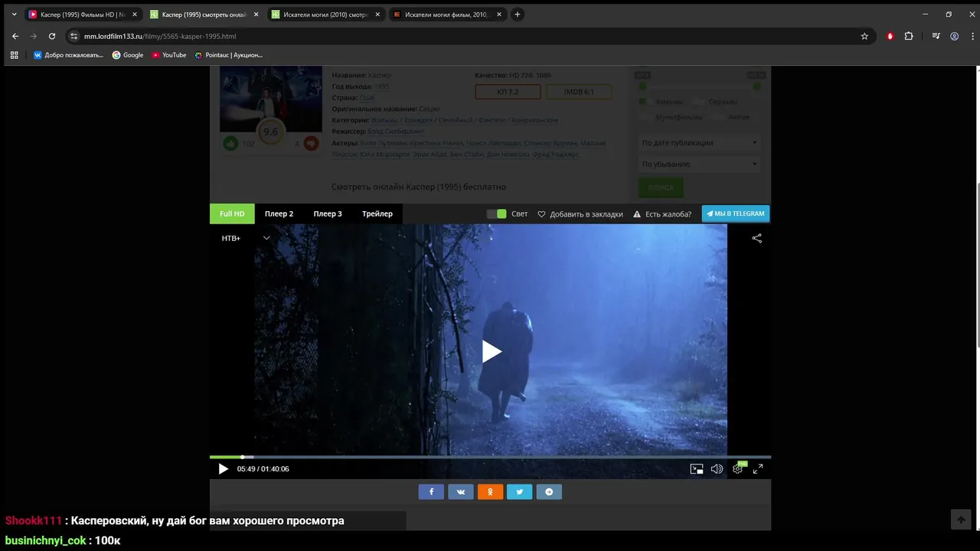Viewport: 980px width, 551px height.
Task: View site information icon in address bar
Action: pos(74,36)
